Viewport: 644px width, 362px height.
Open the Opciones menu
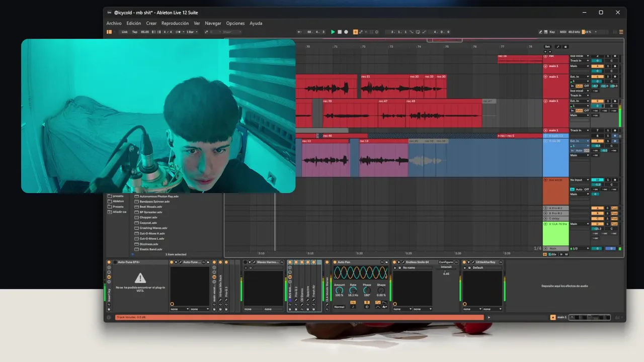tap(235, 23)
